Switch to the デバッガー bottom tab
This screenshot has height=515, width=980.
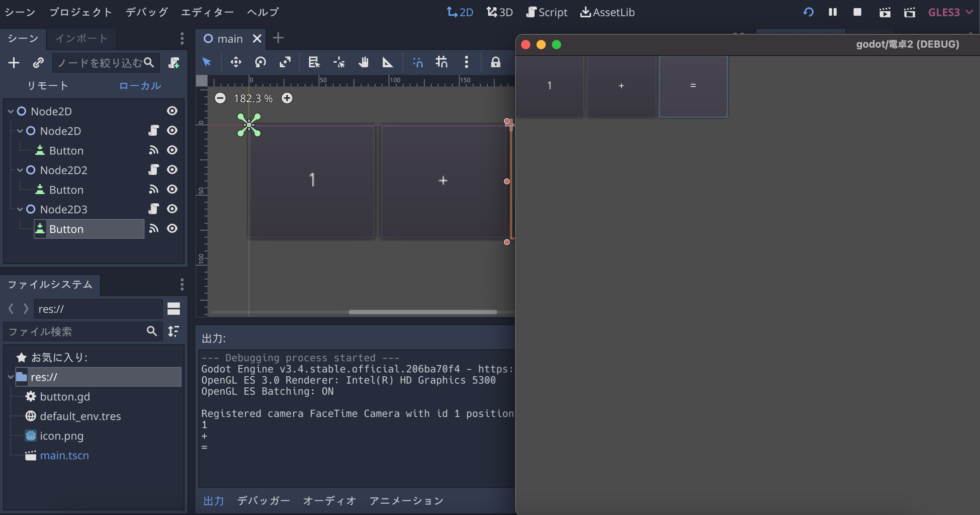click(x=263, y=500)
